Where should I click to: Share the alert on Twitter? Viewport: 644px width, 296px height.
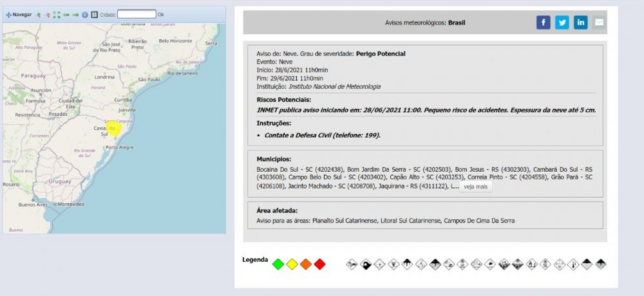(x=562, y=23)
